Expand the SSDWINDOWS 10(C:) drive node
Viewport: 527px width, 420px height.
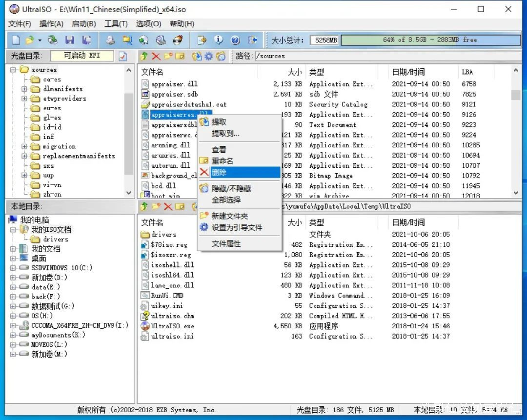click(x=13, y=268)
